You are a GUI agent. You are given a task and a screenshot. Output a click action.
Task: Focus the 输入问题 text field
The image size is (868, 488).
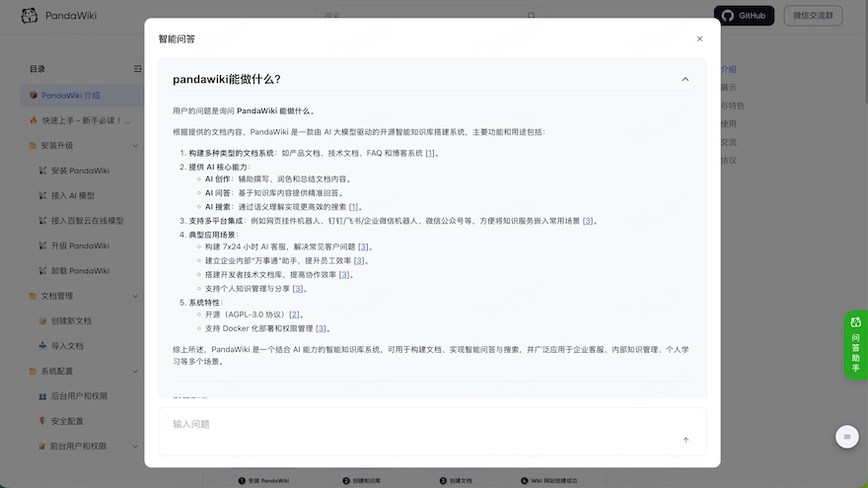414,425
